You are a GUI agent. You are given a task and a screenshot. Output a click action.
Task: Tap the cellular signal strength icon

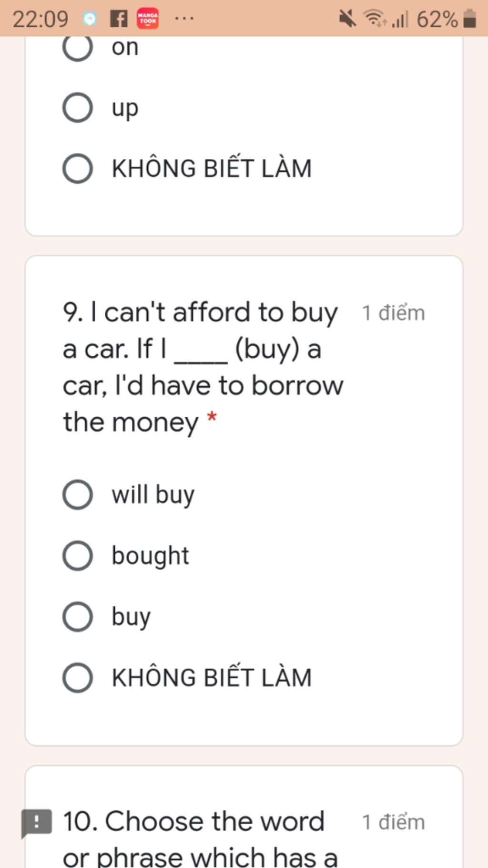tap(400, 20)
